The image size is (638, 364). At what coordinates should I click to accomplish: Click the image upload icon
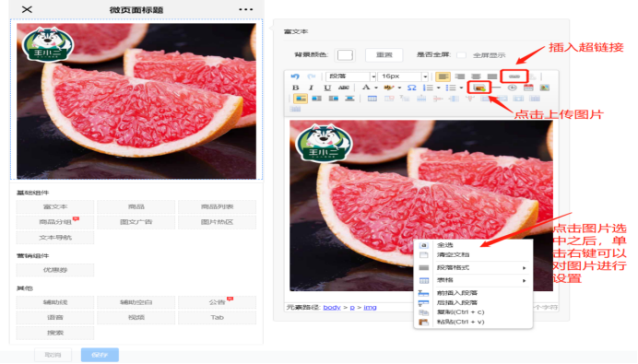479,88
